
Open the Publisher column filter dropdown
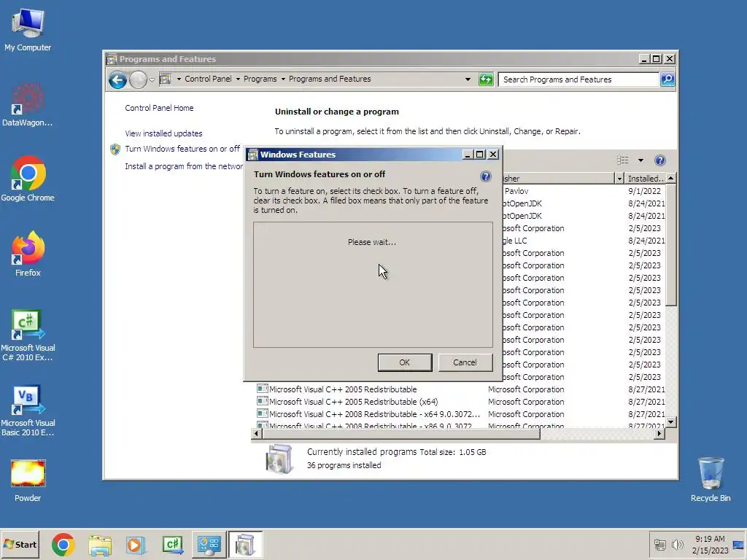[x=619, y=179]
